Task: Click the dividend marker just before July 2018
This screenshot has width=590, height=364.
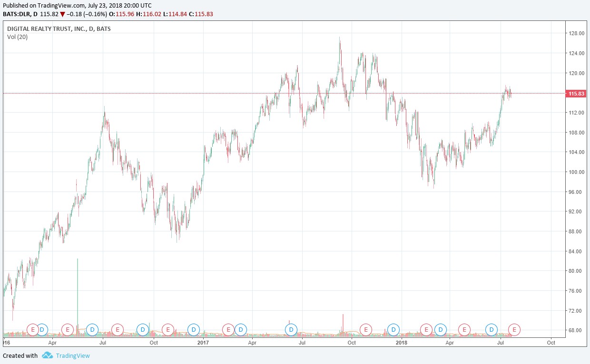Action: [x=491, y=329]
